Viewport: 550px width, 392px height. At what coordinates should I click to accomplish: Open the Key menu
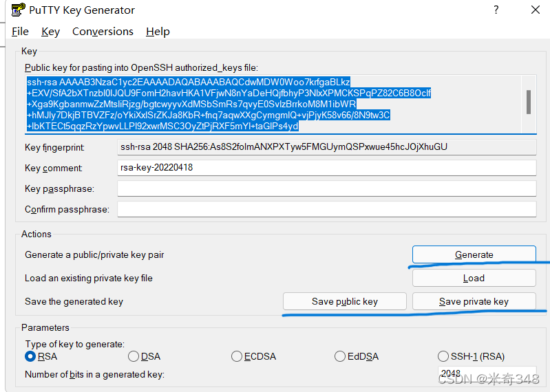tap(50, 32)
